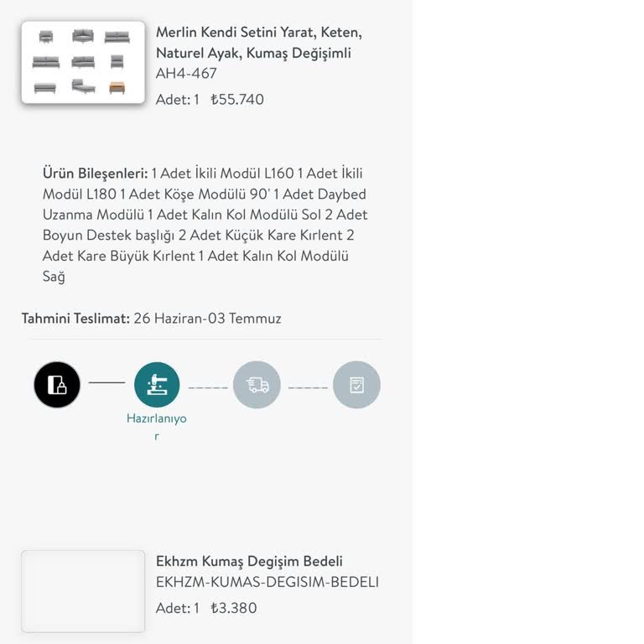The image size is (644, 644).
Task: Click the ₺3.380 fabric change fee price
Action: [x=234, y=608]
